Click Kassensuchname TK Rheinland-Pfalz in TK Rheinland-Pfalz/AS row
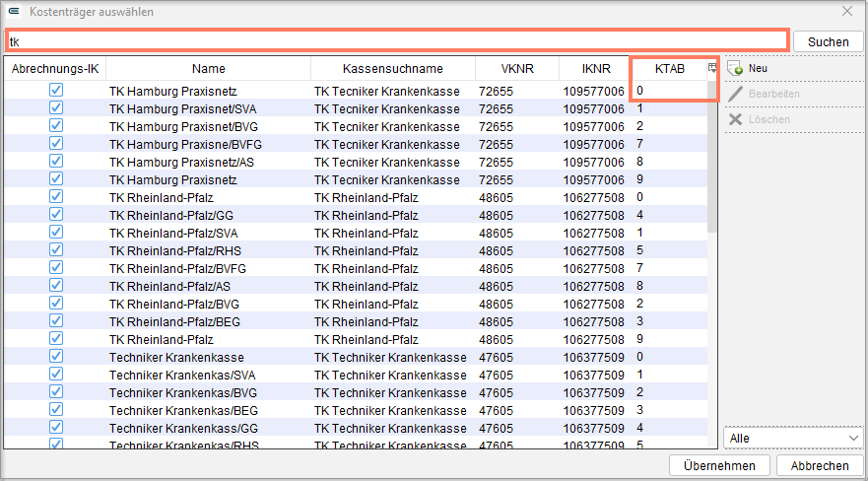 click(366, 286)
